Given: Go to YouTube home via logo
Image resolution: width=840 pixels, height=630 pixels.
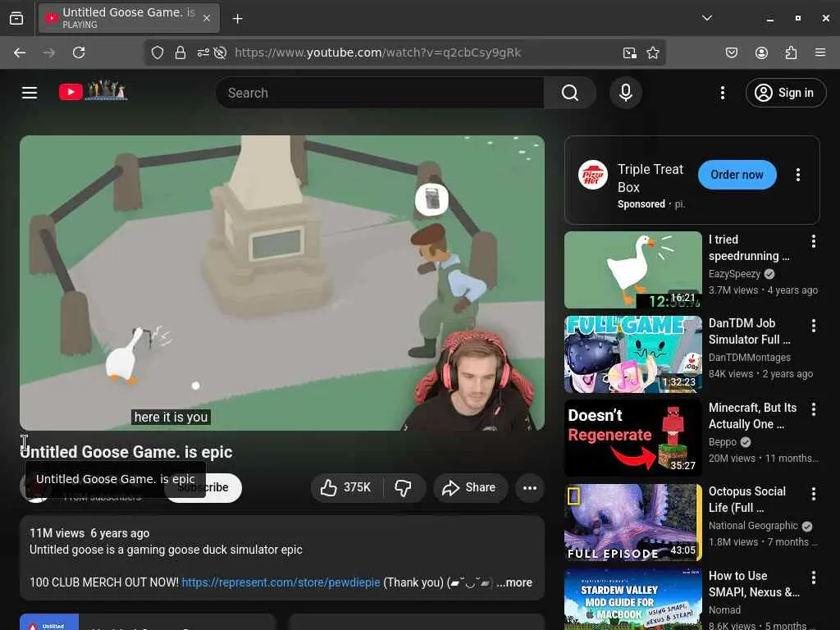Looking at the screenshot, I should click(93, 90).
